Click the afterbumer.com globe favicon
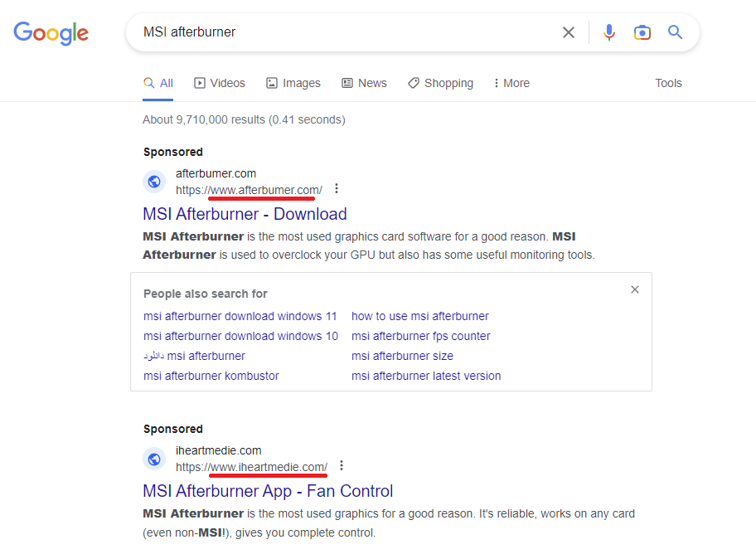The width and height of the screenshot is (756, 559). click(x=154, y=182)
